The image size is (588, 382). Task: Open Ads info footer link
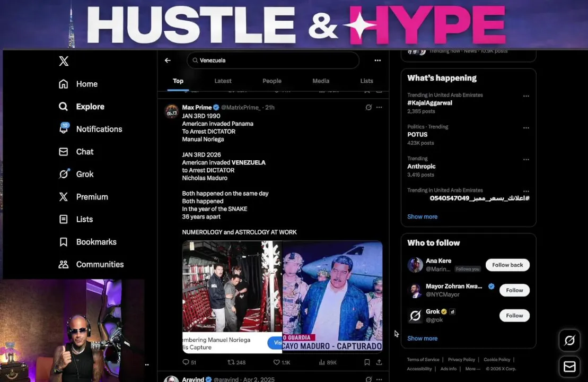(449, 369)
